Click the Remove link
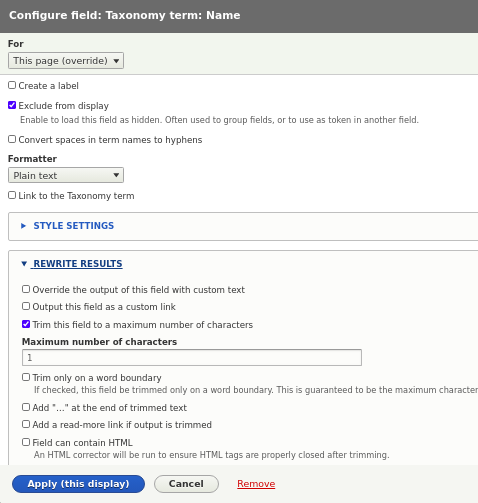 tap(256, 484)
